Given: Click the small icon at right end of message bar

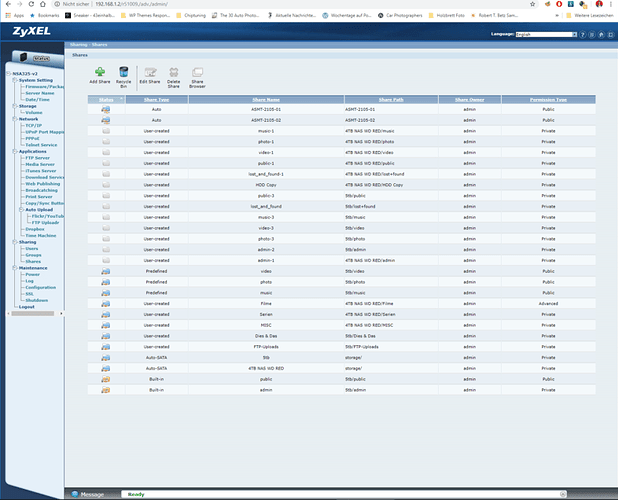Looking at the screenshot, I should [x=563, y=494].
